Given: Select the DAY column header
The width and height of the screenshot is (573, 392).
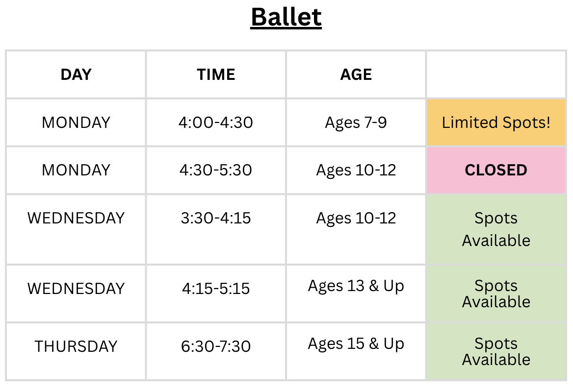Looking at the screenshot, I should (76, 74).
